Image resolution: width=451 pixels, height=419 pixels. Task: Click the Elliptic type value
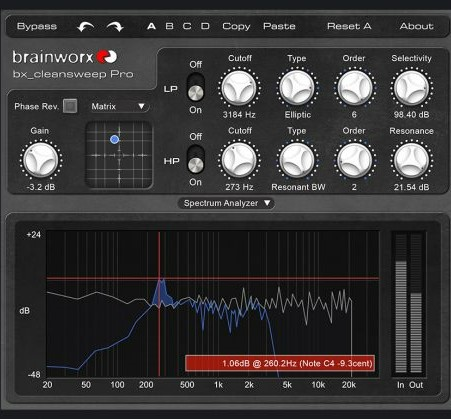click(298, 115)
